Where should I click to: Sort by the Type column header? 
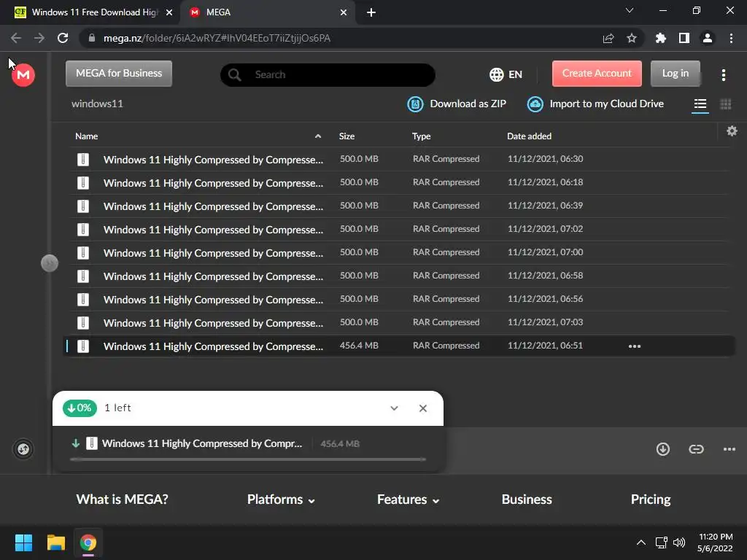tap(421, 136)
